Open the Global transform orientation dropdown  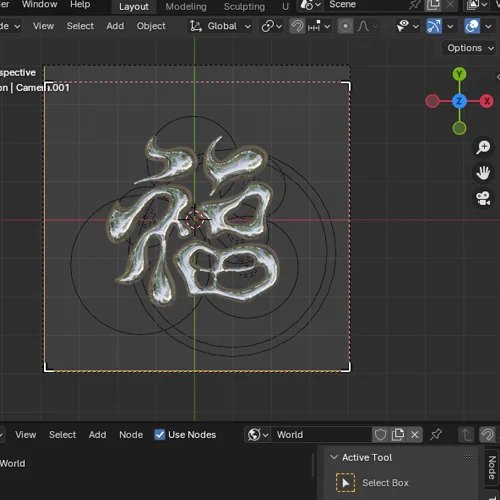(x=220, y=26)
